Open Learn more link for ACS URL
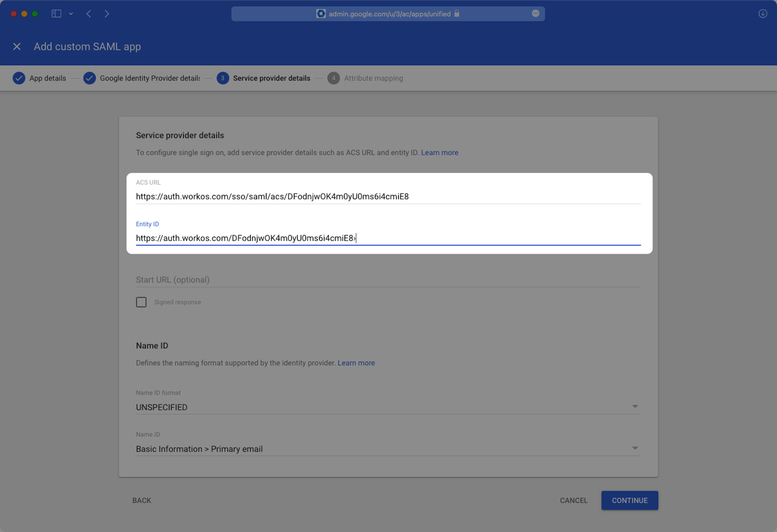777x532 pixels. tap(439, 153)
